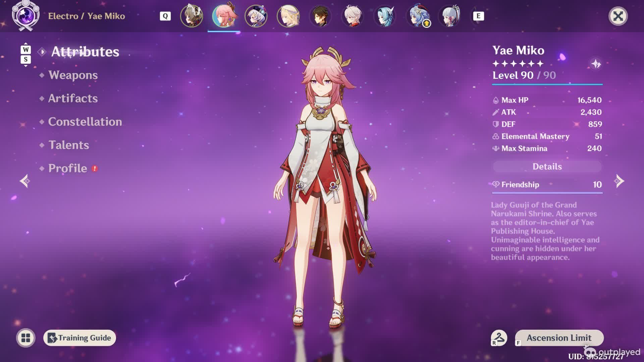Click the DEF value 859
The width and height of the screenshot is (644, 362).
595,124
